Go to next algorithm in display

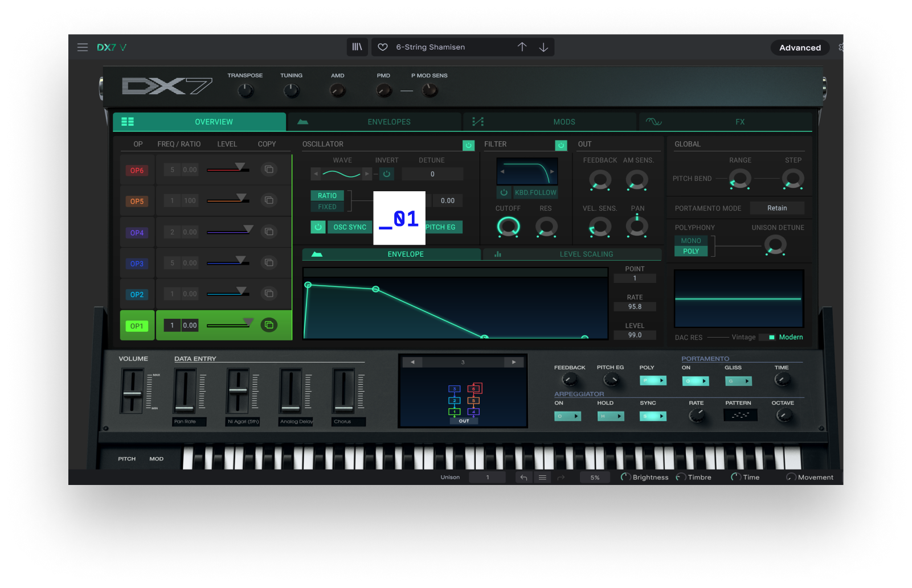tap(513, 362)
